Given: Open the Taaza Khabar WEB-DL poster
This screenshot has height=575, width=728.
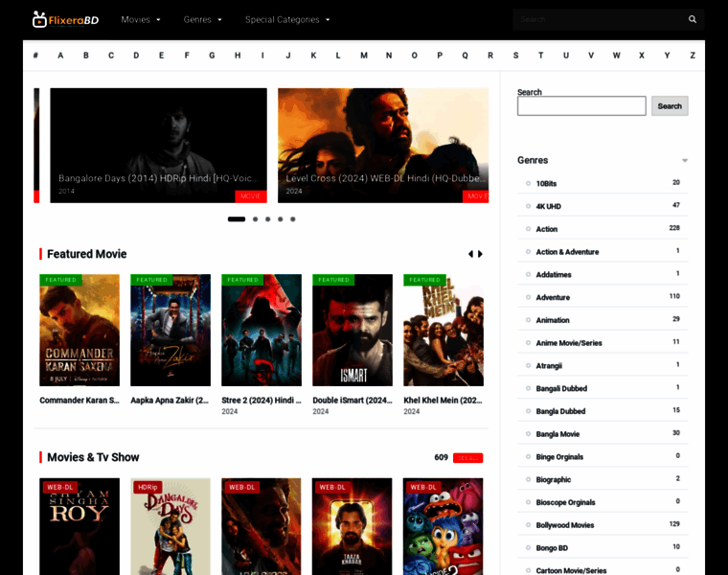Looking at the screenshot, I should pyautogui.click(x=352, y=526).
